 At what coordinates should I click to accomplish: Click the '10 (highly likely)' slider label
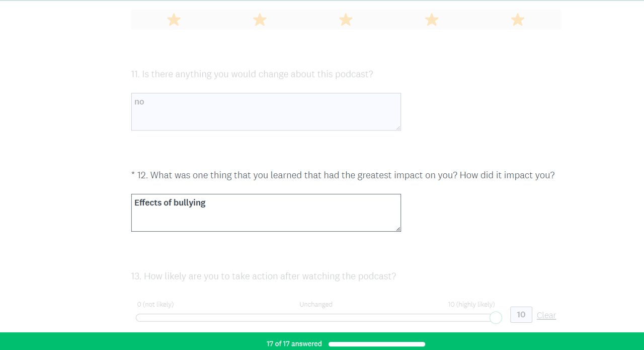471,304
